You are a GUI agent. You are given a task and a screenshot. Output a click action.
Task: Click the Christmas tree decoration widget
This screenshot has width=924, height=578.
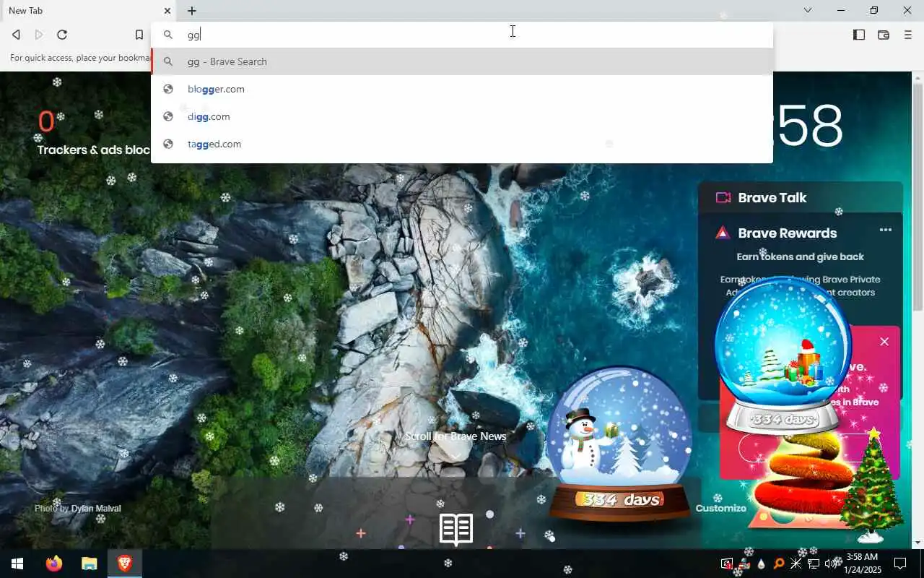(x=872, y=485)
